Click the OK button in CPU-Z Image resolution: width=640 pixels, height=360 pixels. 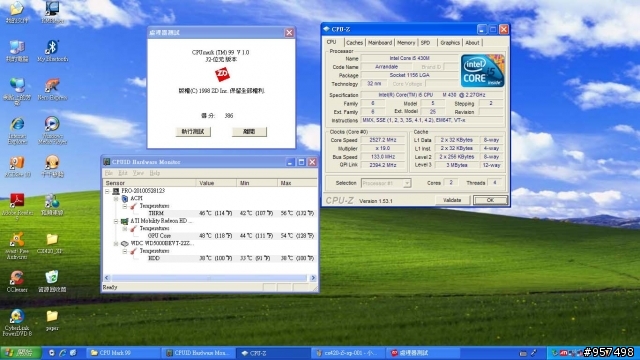pyautogui.click(x=490, y=200)
